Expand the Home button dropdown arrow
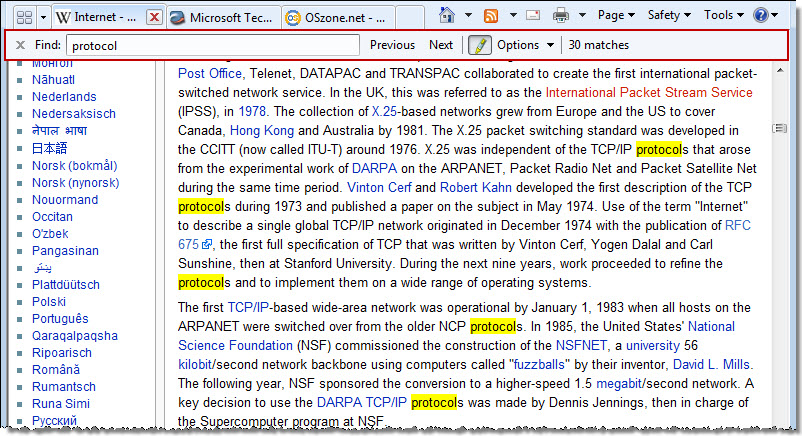The image size is (802, 436). click(468, 15)
